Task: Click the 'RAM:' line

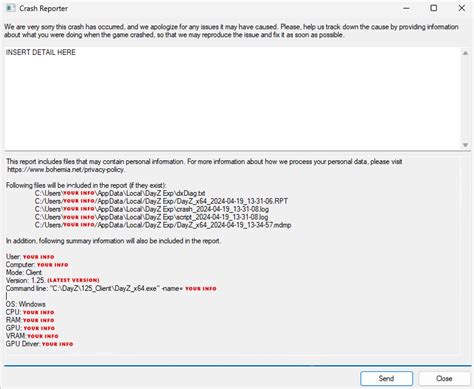Action: click(30, 320)
